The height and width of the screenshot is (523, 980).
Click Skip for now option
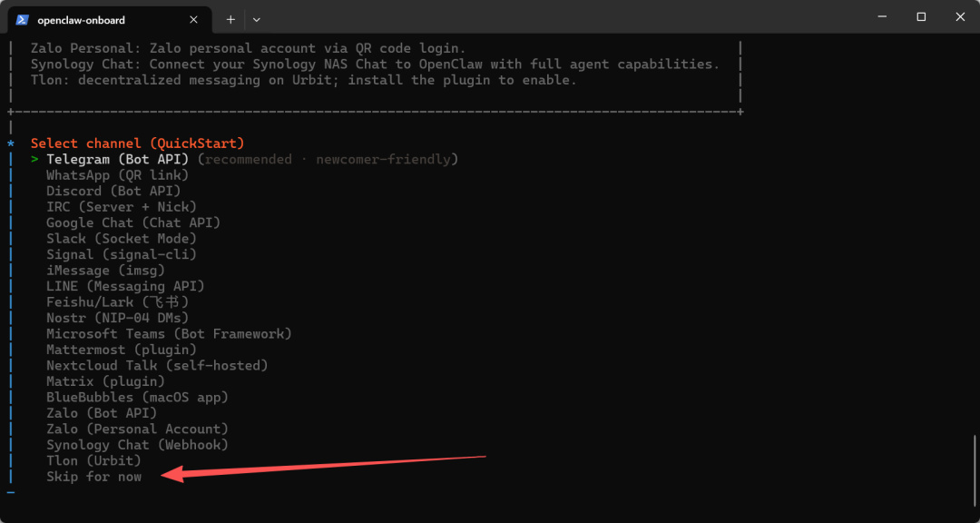coord(94,477)
